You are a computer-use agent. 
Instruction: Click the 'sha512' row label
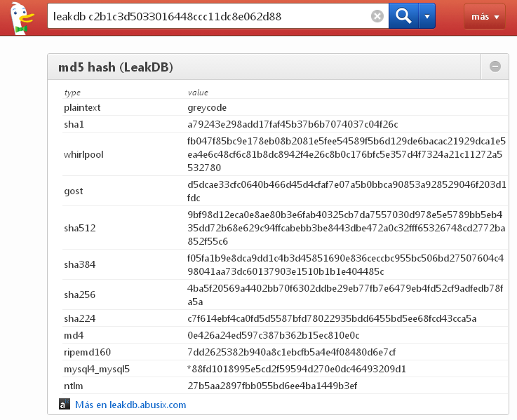click(x=80, y=228)
